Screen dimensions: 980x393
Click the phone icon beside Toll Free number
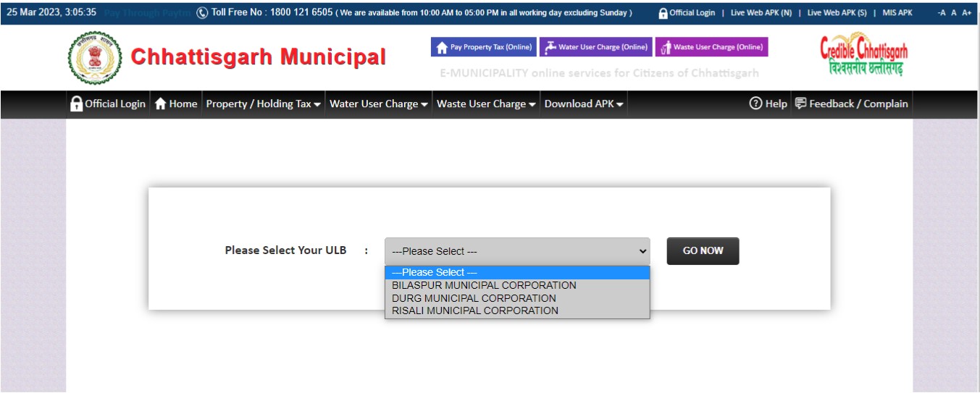point(202,13)
